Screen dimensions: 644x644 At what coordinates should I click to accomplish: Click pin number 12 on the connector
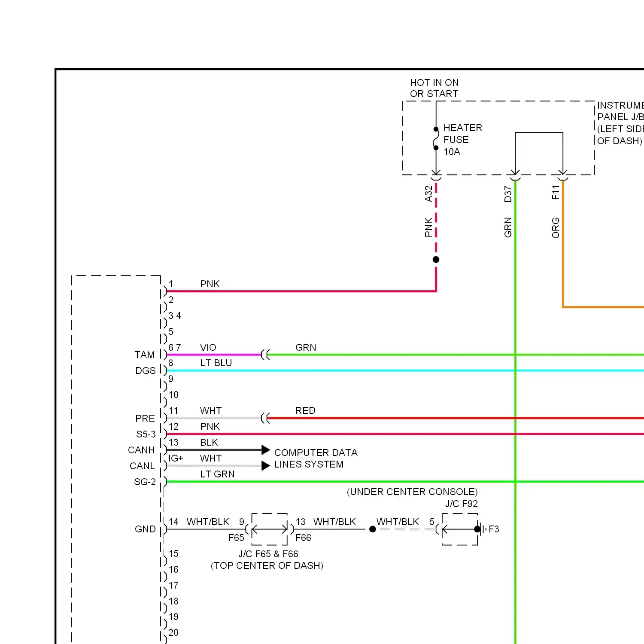pos(173,426)
